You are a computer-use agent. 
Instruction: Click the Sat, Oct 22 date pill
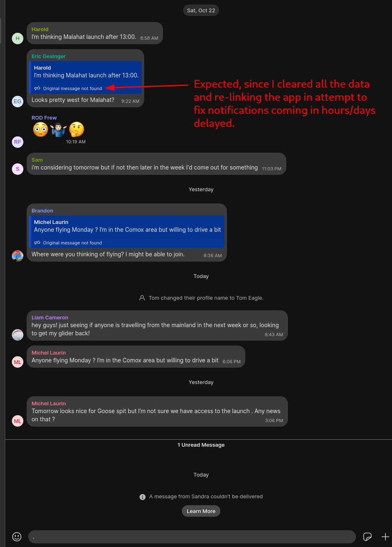[201, 10]
